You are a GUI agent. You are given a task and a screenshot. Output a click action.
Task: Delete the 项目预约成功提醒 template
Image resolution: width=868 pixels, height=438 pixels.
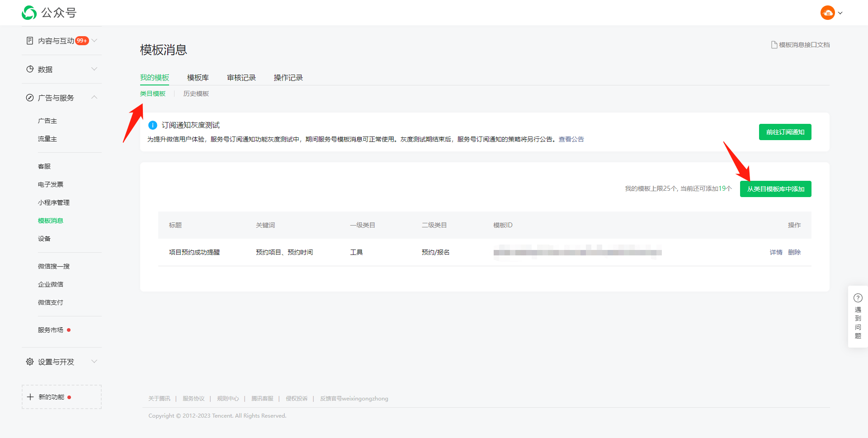click(794, 252)
